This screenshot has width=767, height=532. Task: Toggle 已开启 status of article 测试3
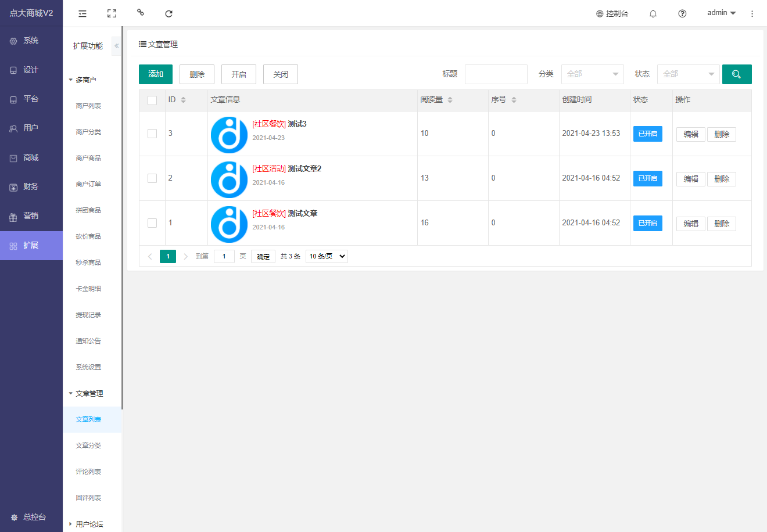click(x=648, y=134)
